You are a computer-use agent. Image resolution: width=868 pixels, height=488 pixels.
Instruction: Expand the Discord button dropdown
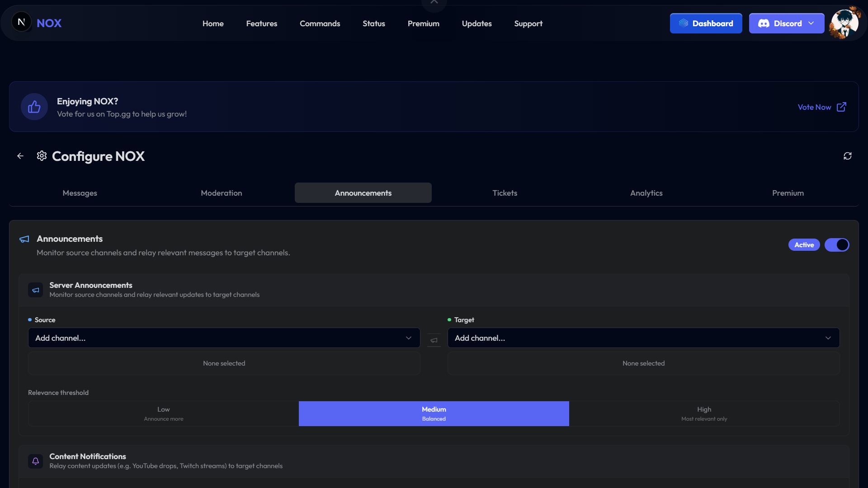click(787, 23)
